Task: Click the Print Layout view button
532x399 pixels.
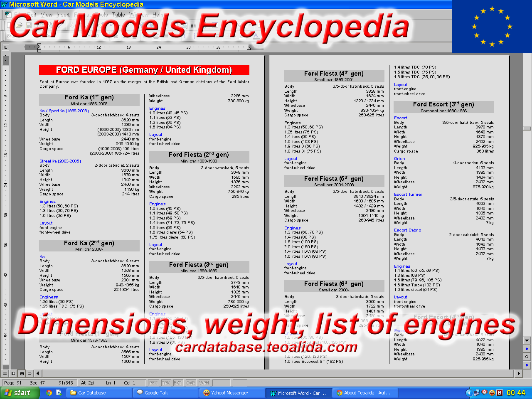Action: pyautogui.click(x=22, y=374)
